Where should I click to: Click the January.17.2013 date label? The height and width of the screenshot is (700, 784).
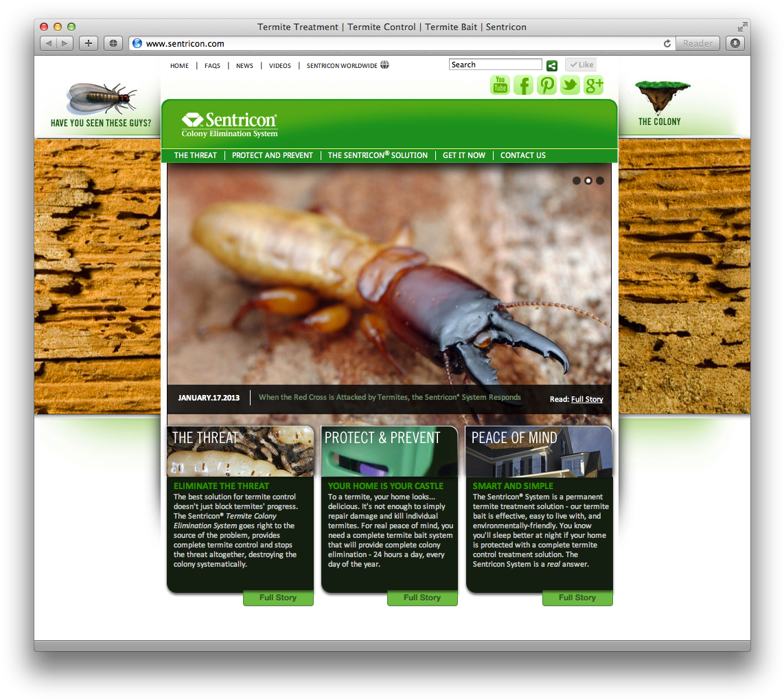click(209, 398)
